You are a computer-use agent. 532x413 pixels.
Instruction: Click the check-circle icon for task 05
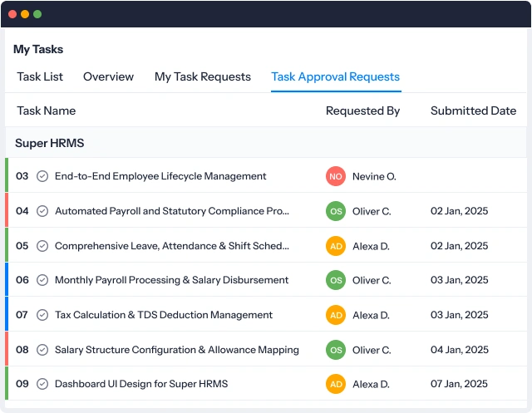point(42,246)
